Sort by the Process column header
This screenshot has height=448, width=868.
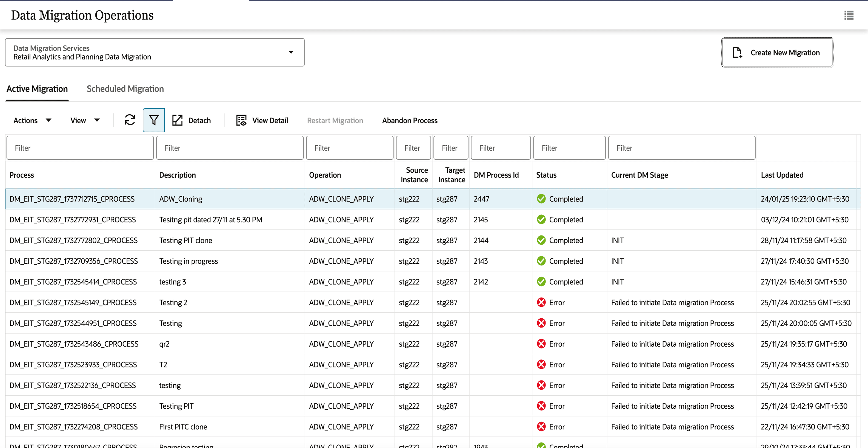22,175
